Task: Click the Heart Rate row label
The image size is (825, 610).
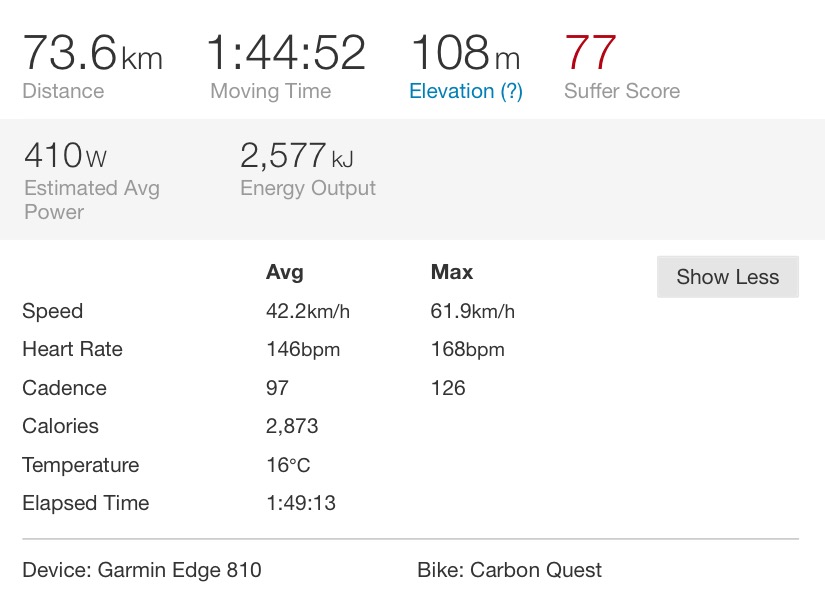Action: click(x=72, y=349)
